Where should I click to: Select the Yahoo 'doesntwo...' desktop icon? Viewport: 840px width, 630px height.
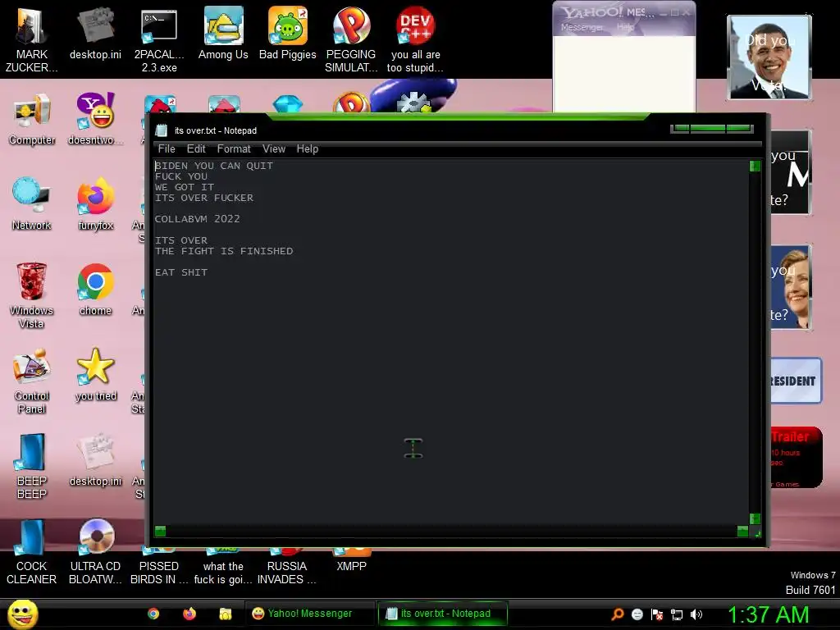tap(95, 119)
